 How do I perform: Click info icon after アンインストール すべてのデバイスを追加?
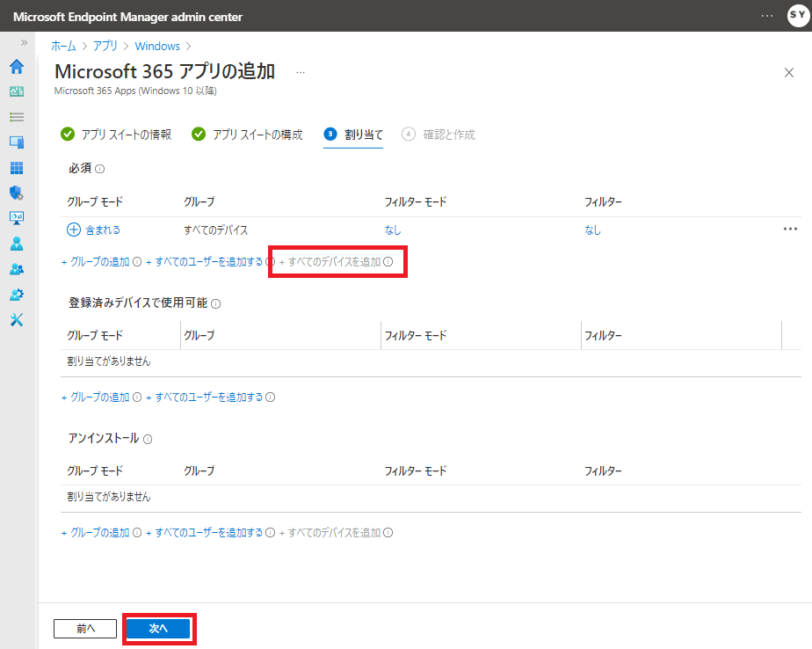388,532
